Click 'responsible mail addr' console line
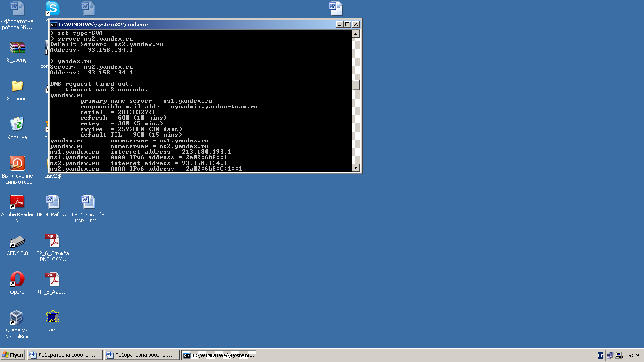This screenshot has height=362, width=644. (x=169, y=107)
